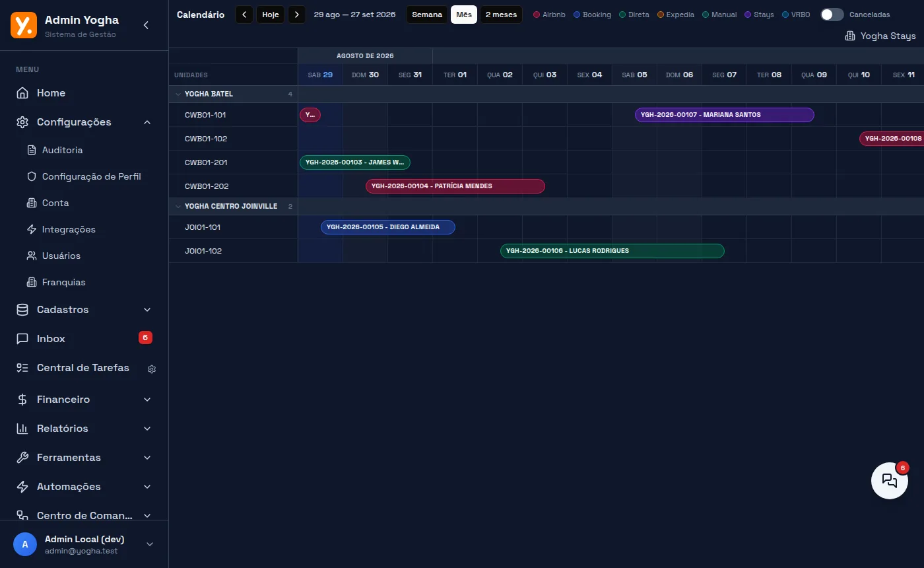
Task: Open reservation YGH-2026-00108 in CWB01-102 row
Action: pos(892,139)
